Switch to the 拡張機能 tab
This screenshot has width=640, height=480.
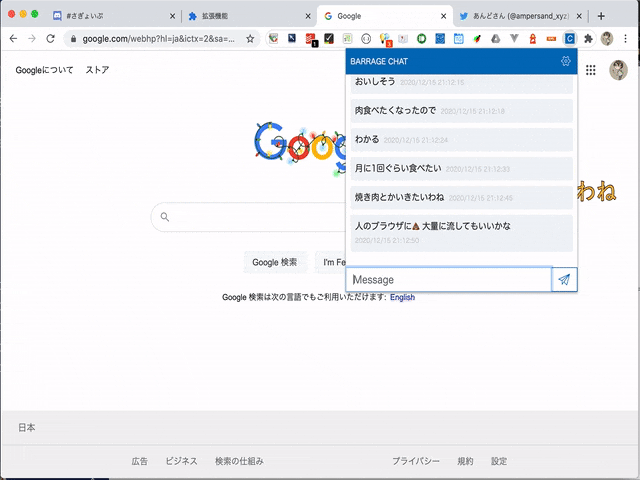point(247,16)
